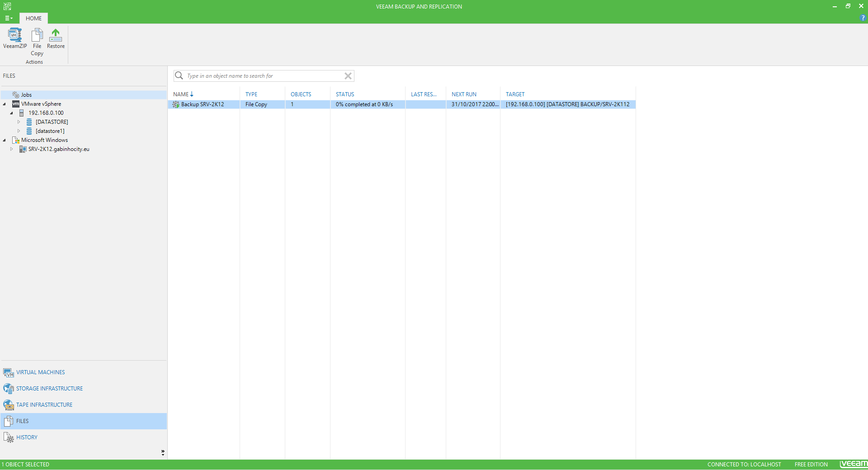Select the Backup SRV-2K12 job row
This screenshot has width=868, height=470.
click(x=402, y=104)
